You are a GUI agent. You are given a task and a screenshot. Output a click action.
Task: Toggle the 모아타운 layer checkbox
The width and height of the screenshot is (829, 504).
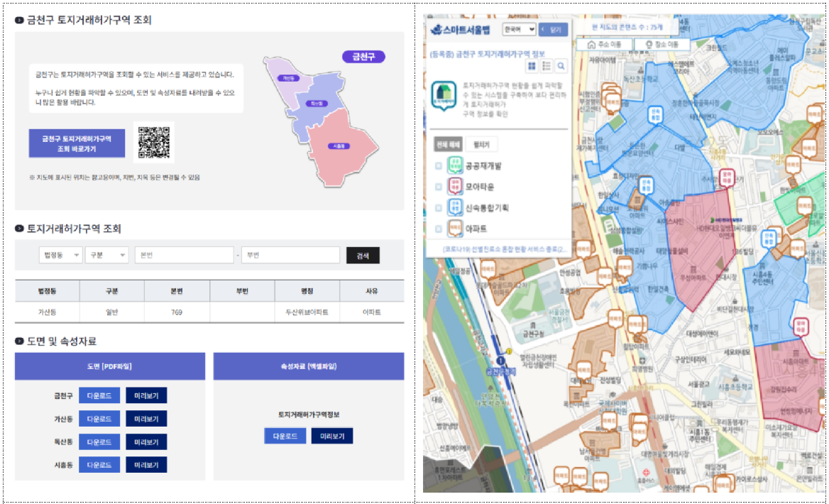coord(439,187)
